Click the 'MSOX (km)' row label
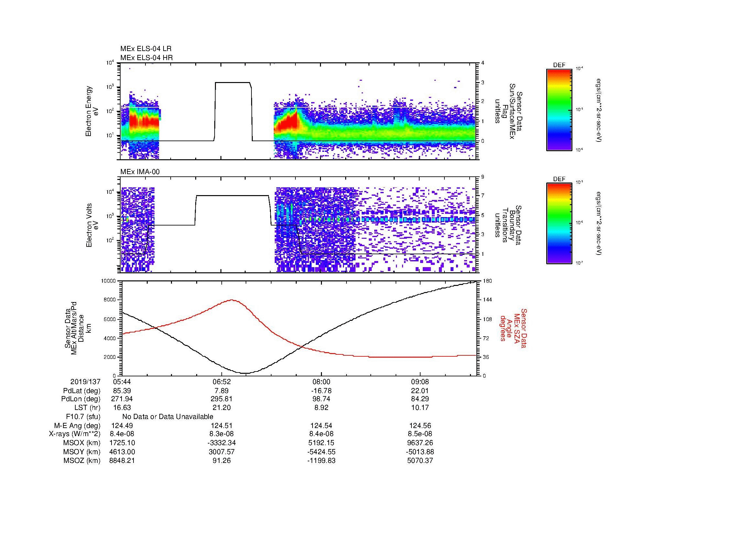 click(82, 443)
